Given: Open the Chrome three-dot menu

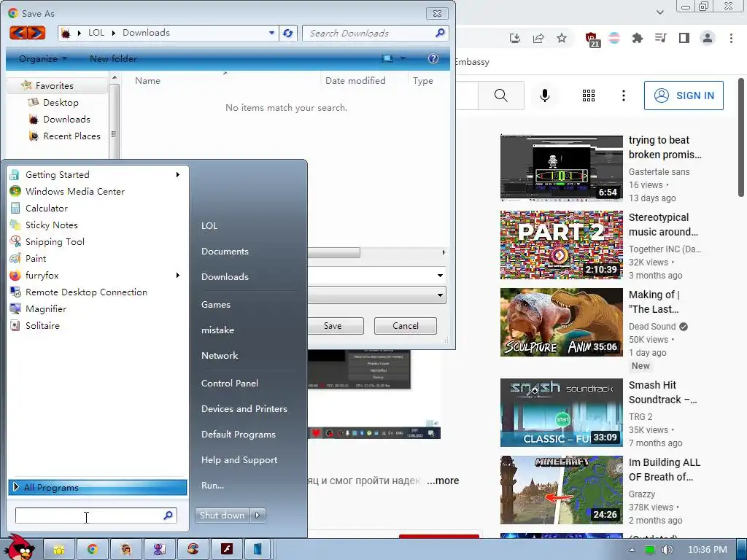Looking at the screenshot, I should click(x=731, y=38).
